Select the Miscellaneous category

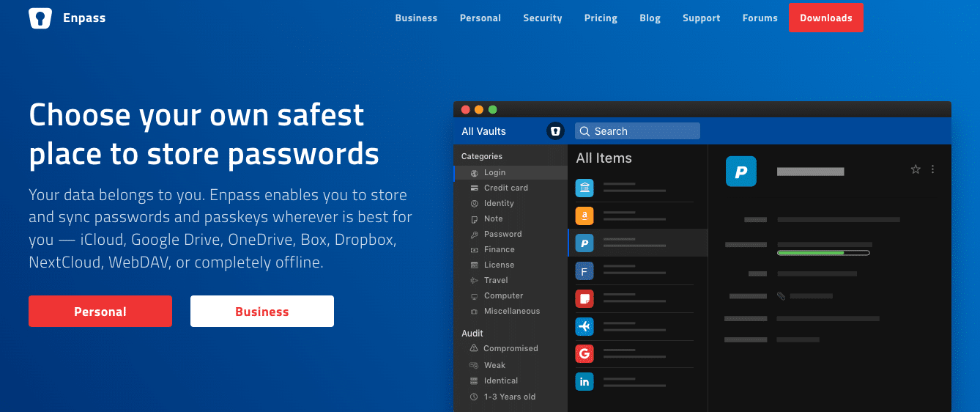coord(511,311)
